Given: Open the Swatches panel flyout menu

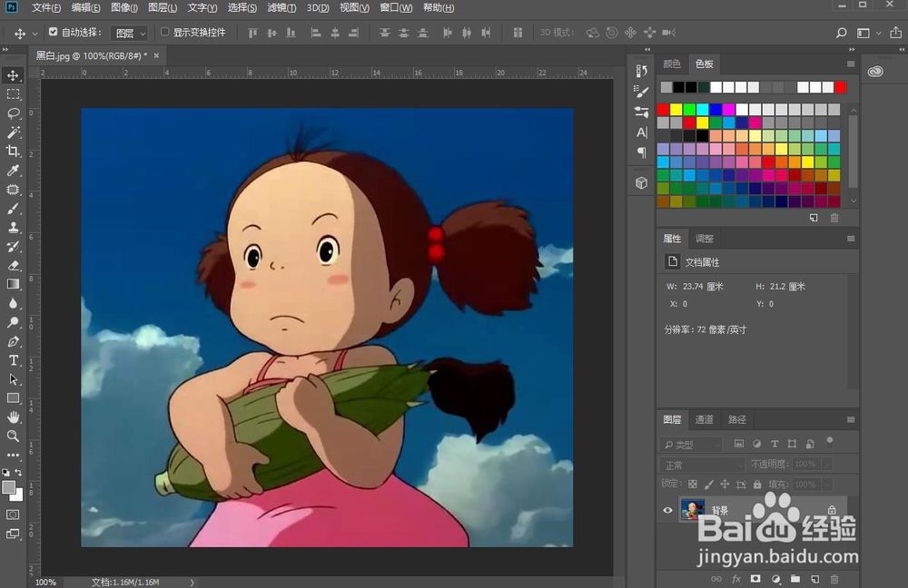Looking at the screenshot, I should tap(851, 64).
